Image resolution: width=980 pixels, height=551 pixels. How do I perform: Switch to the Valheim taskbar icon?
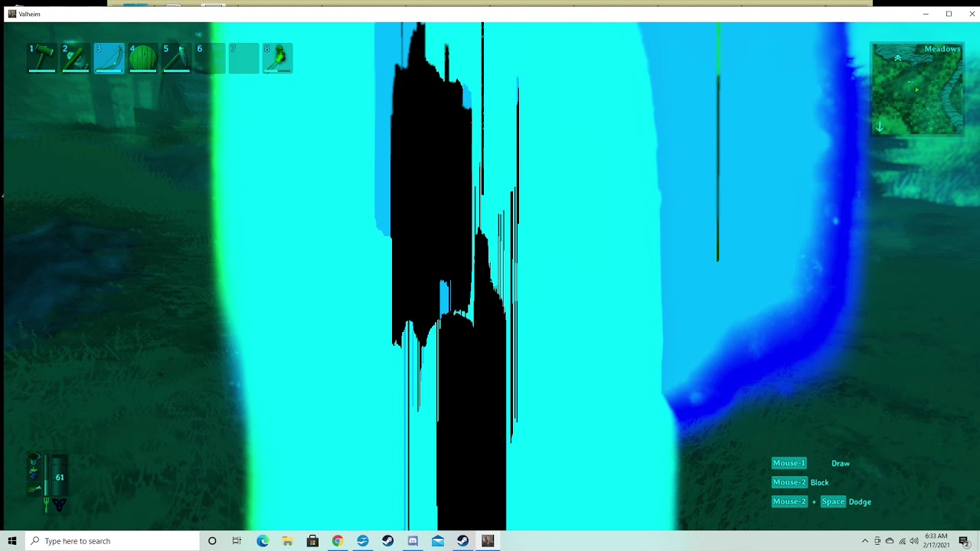coord(488,541)
